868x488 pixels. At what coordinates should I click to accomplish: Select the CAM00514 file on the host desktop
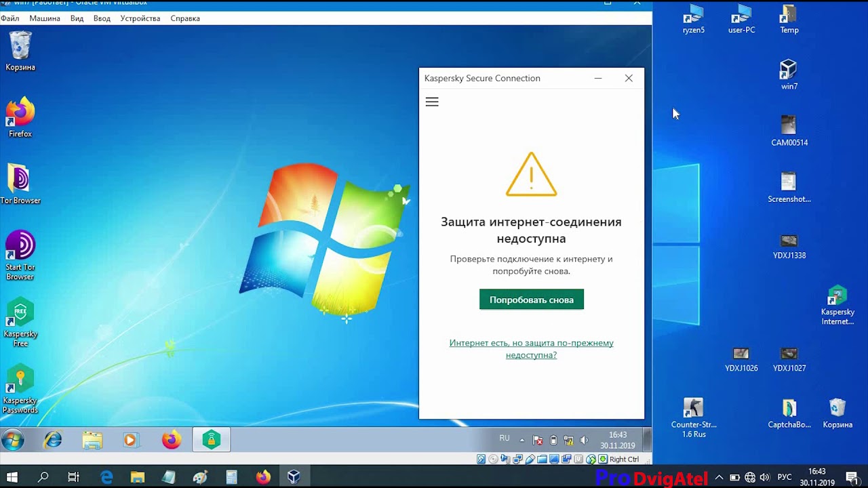click(789, 131)
